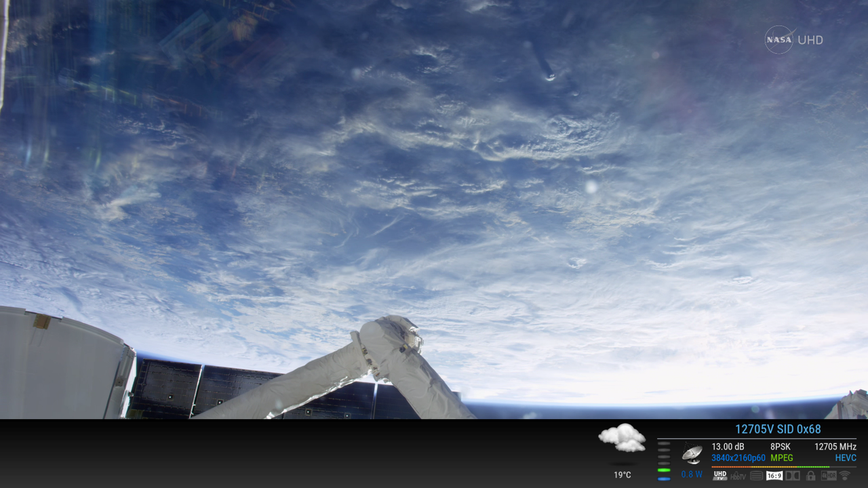Click the tuner LED indicator column
This screenshot has height=488, width=868.
point(664,461)
